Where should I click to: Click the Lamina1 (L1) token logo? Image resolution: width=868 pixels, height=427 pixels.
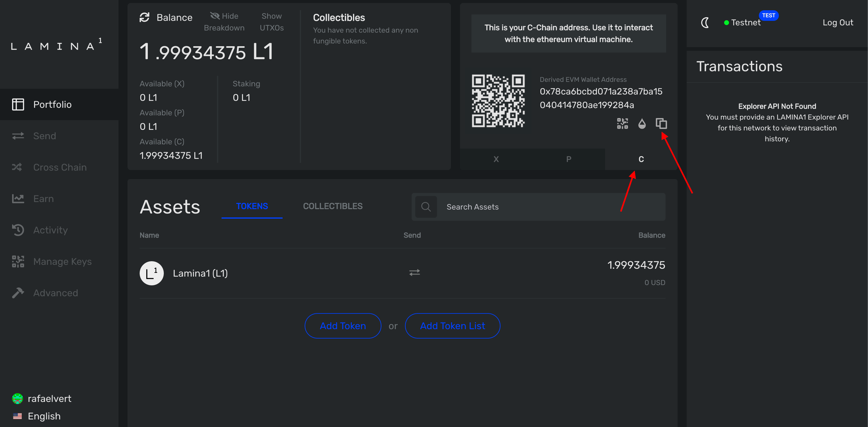pos(152,273)
